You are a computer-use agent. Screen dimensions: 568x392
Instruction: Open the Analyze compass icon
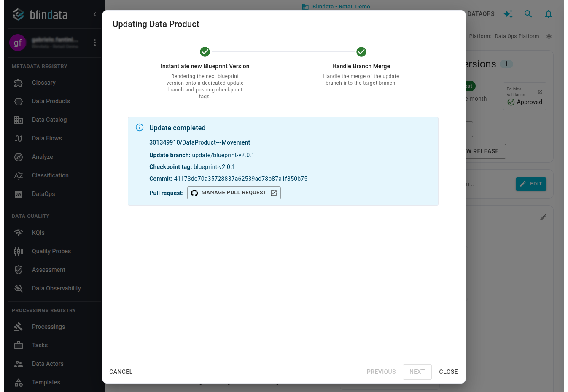click(19, 157)
